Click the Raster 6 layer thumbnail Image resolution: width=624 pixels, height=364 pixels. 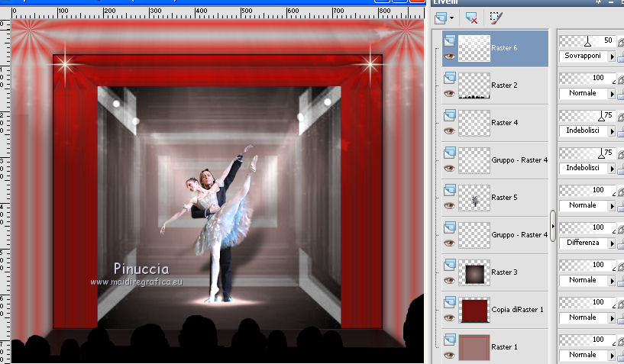[x=474, y=48]
